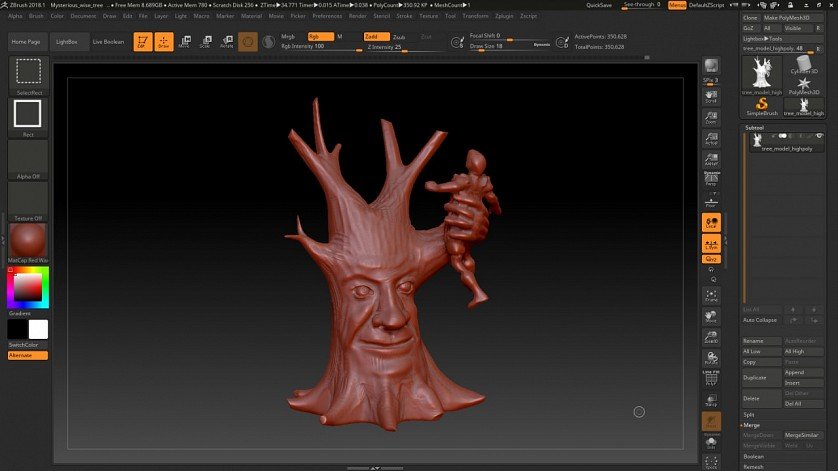838x471 pixels.
Task: Click the Rgb Intensity slider
Action: click(321, 47)
